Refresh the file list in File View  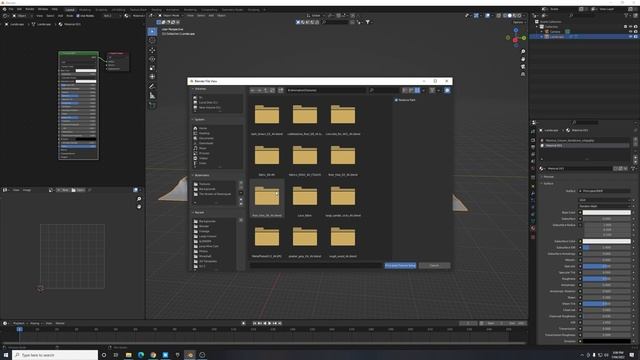272,90
